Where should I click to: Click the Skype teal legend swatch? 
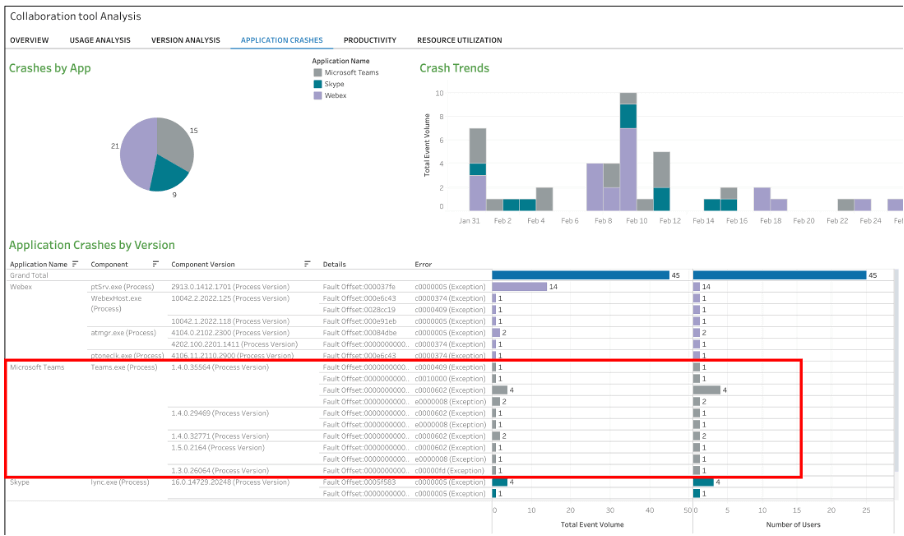[x=318, y=84]
